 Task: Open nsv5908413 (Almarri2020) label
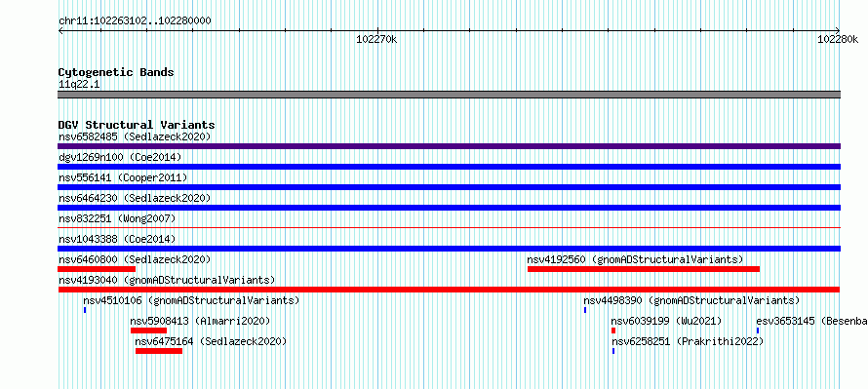200,321
